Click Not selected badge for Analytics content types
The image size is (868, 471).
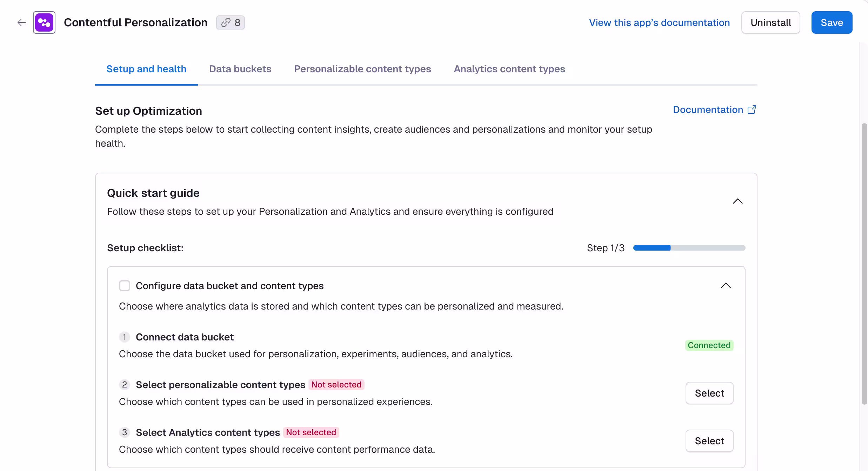(311, 432)
